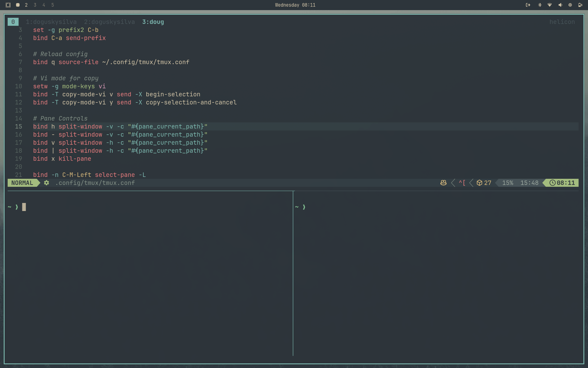Image resolution: width=588 pixels, height=368 pixels.
Task: Click 'bind h split-window' on line 15
Action: click(68, 126)
